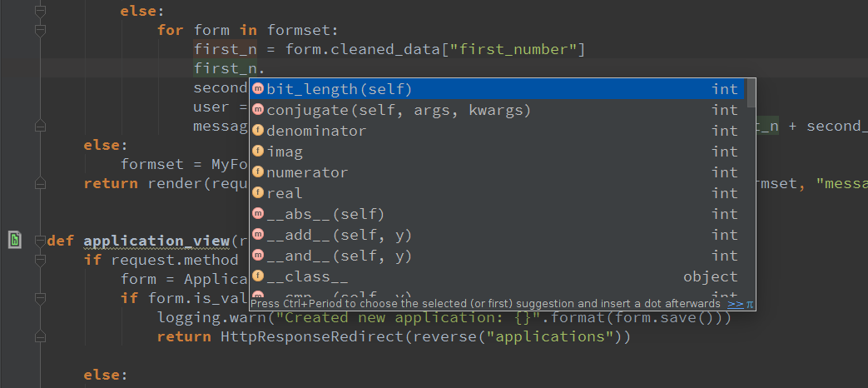Select the denominator completion label
868x388 pixels.
click(316, 131)
